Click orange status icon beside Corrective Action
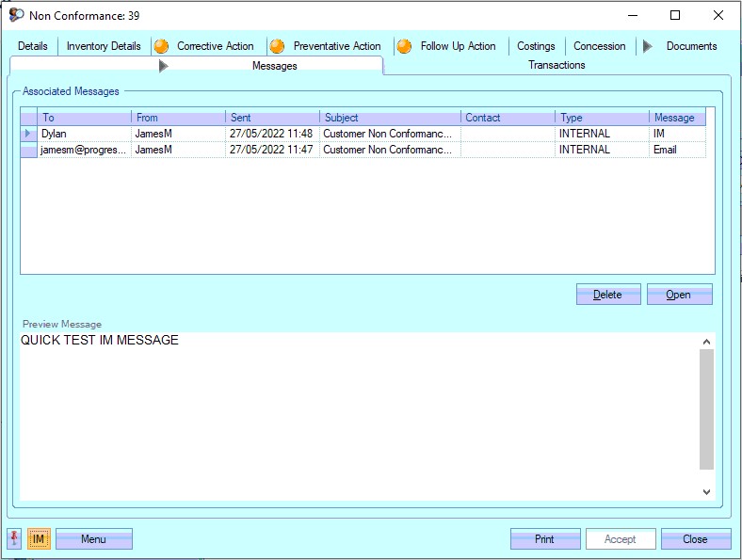The width and height of the screenshot is (742, 560). [x=161, y=46]
